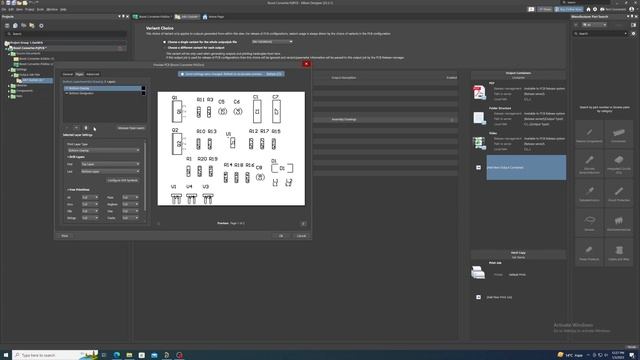Select the Bottom Designator layer row
Screen dimensions: 640x360
tap(102, 93)
